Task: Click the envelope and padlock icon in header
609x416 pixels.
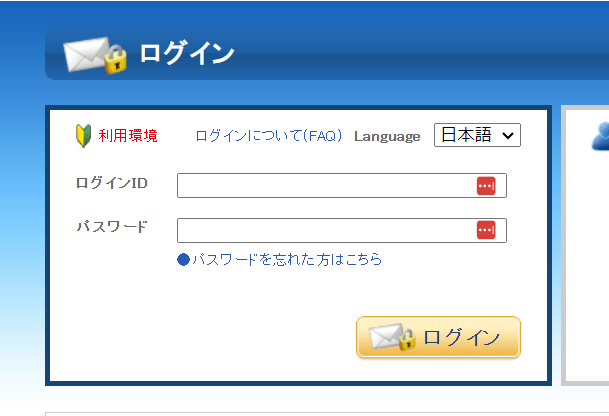Action: point(95,55)
